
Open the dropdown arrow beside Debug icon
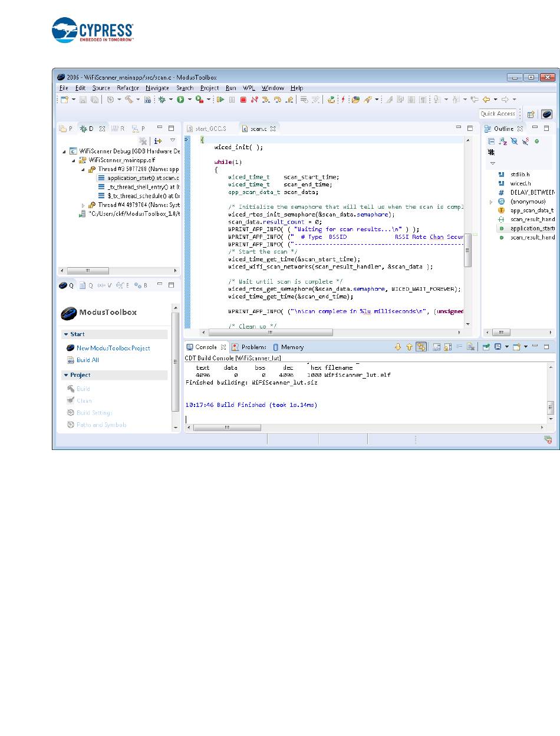click(x=170, y=100)
